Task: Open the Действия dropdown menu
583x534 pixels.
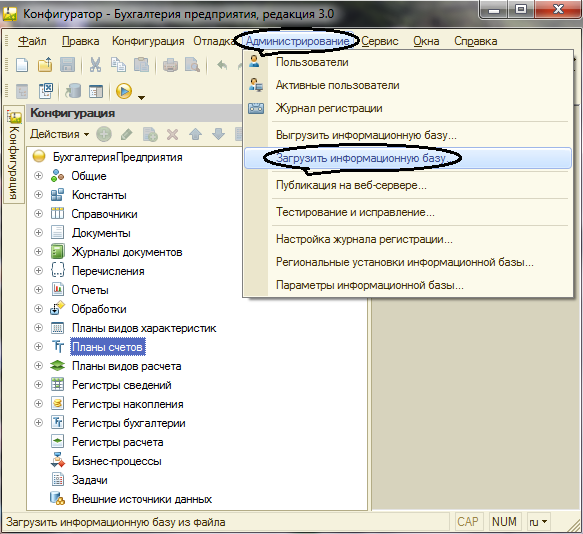Action: pos(59,134)
